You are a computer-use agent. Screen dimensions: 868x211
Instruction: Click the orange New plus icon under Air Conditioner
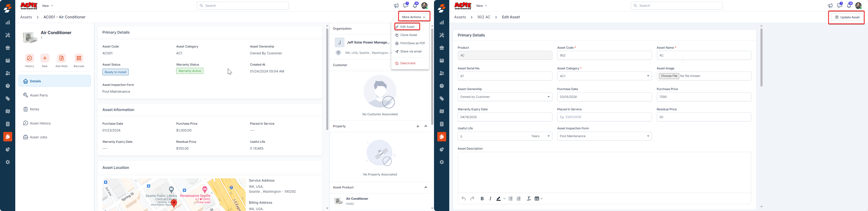(45, 58)
